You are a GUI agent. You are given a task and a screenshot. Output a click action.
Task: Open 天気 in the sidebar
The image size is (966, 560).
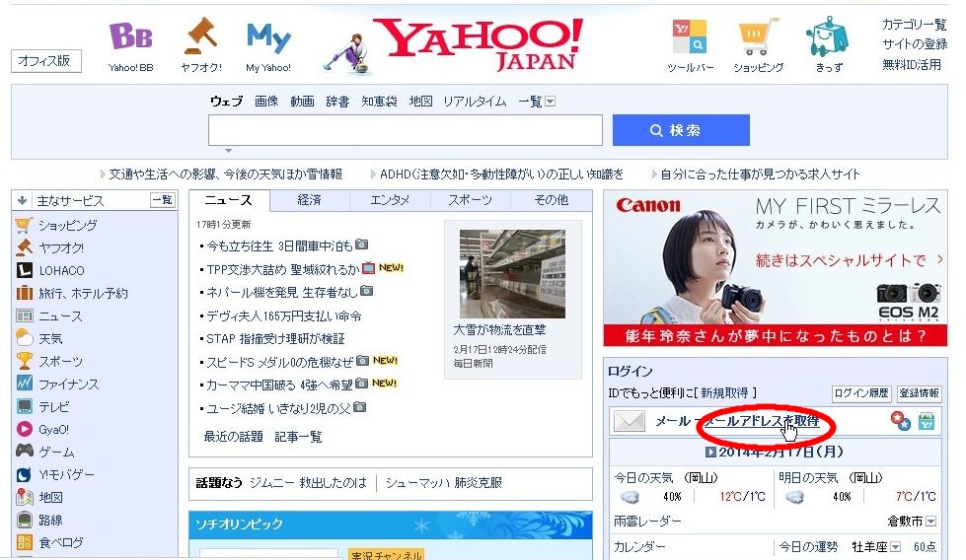pos(50,339)
